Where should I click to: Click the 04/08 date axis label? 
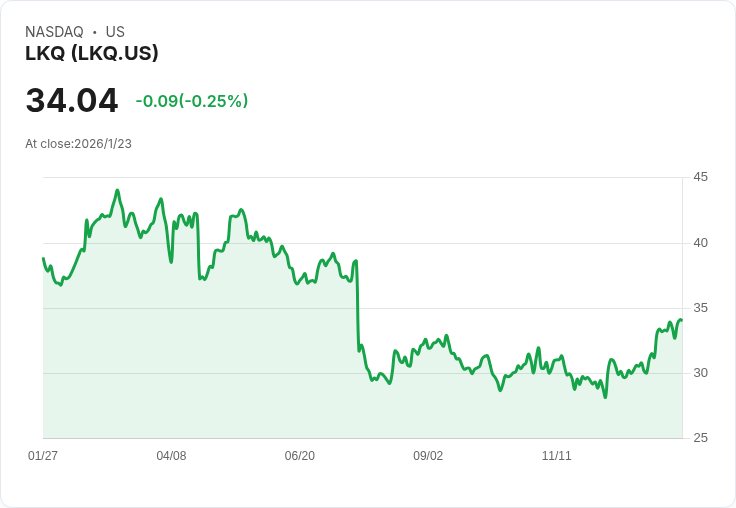[171, 456]
